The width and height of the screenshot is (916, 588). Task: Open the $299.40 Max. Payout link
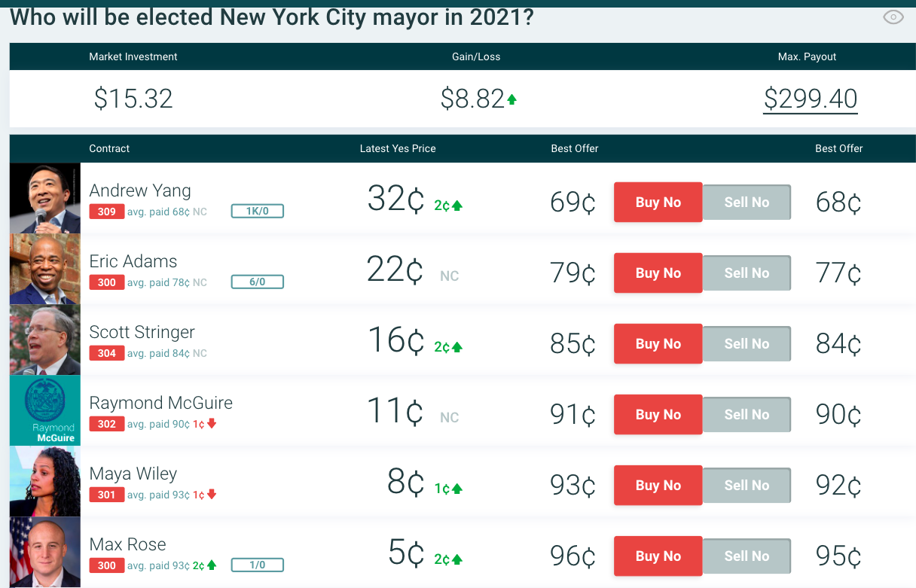[810, 99]
